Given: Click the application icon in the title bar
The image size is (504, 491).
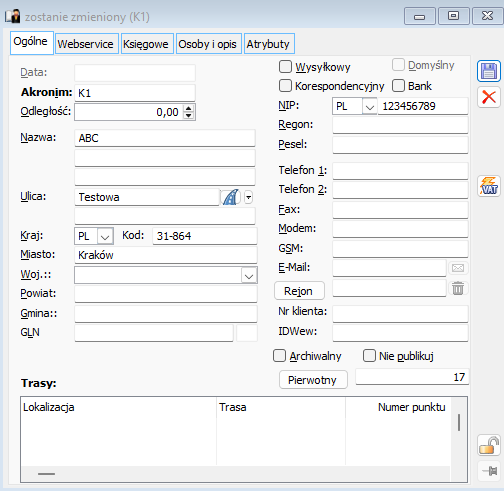Looking at the screenshot, I should click(13, 16).
